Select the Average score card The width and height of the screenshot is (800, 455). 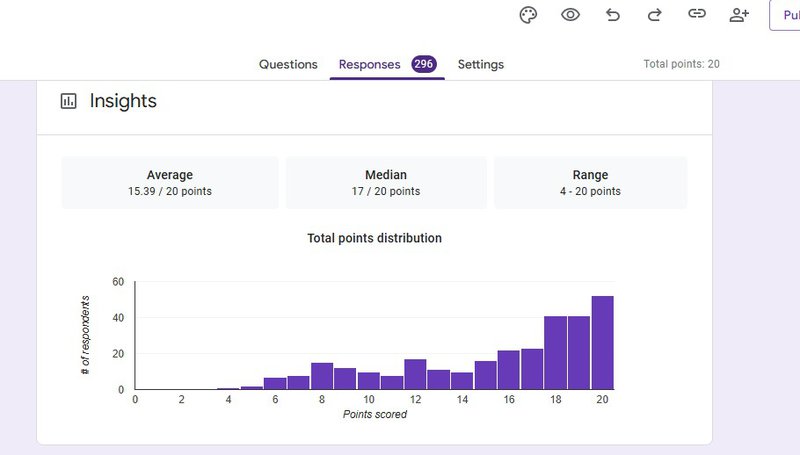click(170, 182)
